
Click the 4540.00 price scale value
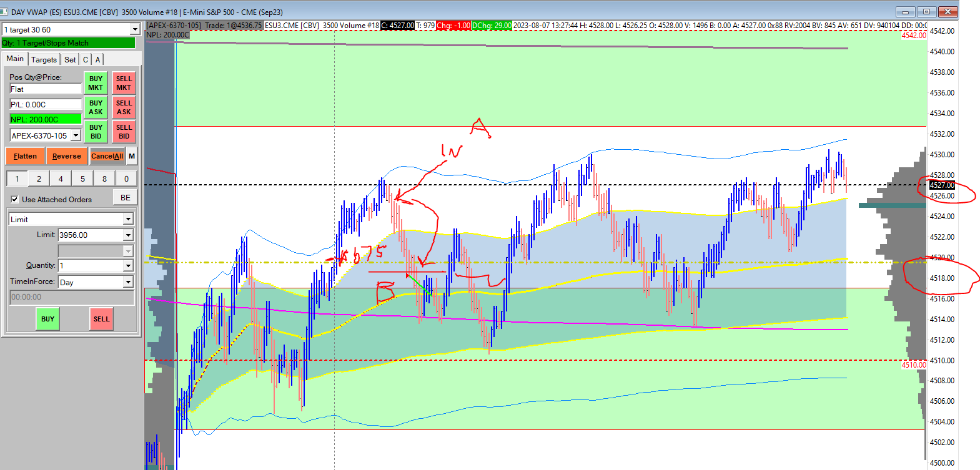[942, 52]
